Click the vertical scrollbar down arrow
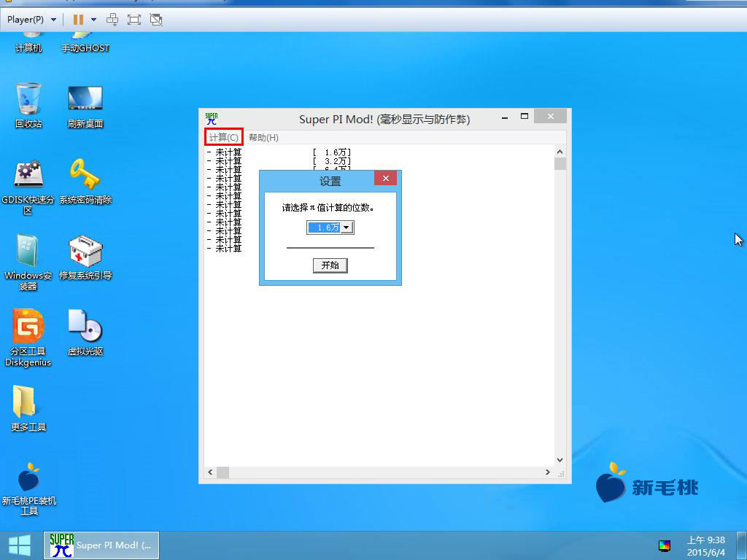 pos(560,460)
